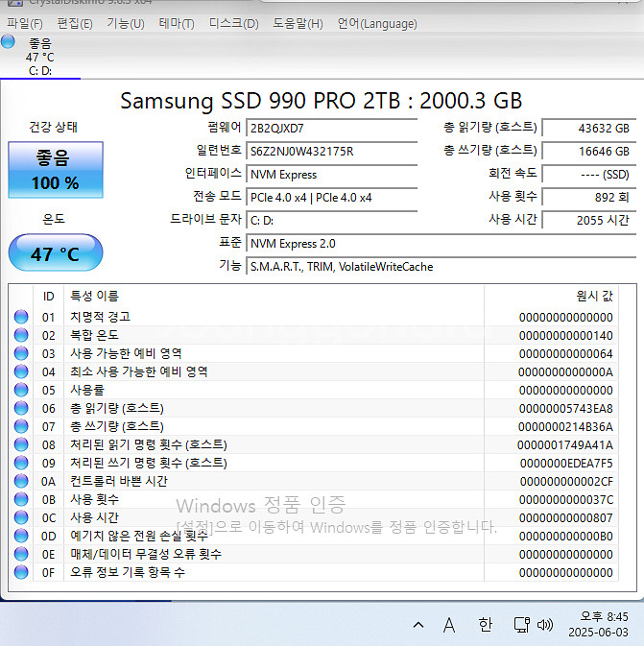The width and height of the screenshot is (644, 646).
Task: Open the 도움말(H) menu
Action: 298,23
